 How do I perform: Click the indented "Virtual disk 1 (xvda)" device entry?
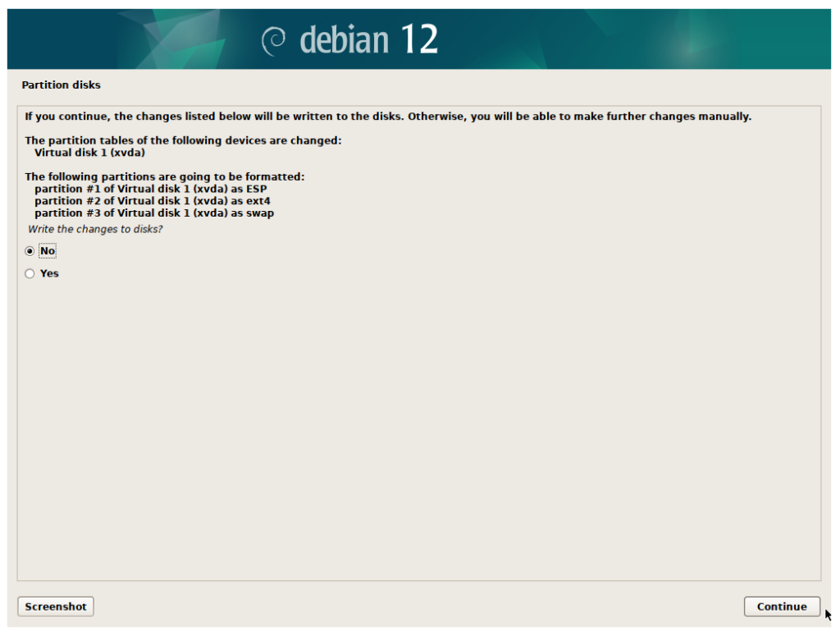(90, 153)
